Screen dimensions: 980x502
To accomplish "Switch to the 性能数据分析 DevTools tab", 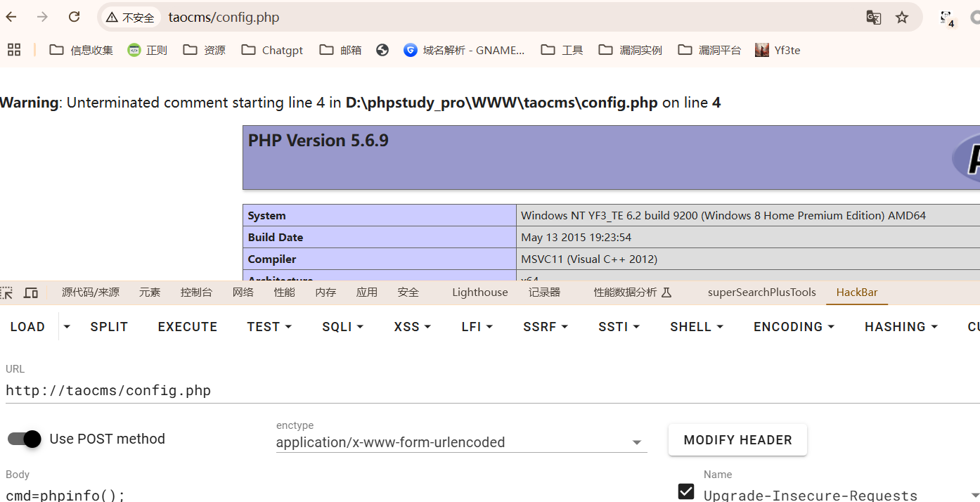I will [633, 292].
